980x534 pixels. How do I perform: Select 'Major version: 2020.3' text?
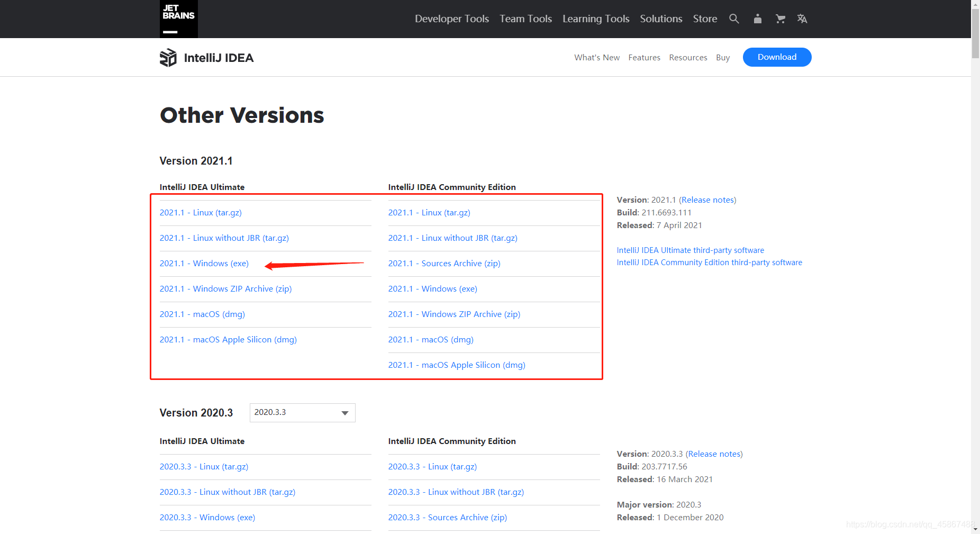coord(659,504)
